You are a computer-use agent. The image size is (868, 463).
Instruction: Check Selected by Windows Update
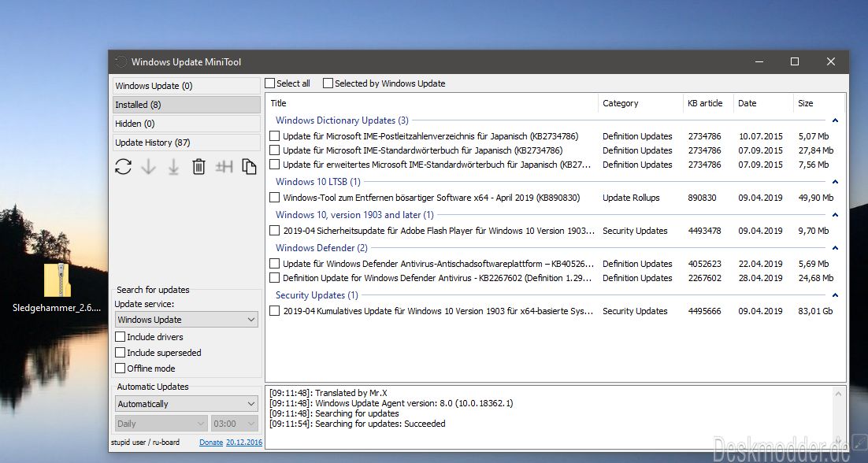[x=328, y=83]
